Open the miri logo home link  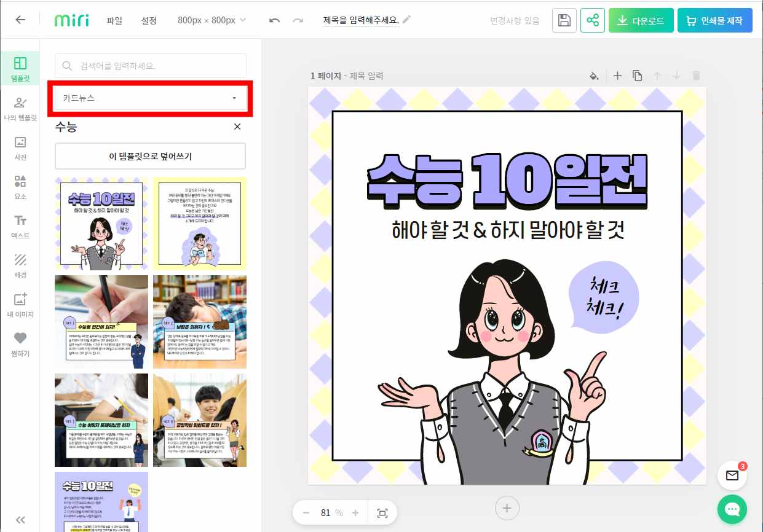[x=71, y=20]
